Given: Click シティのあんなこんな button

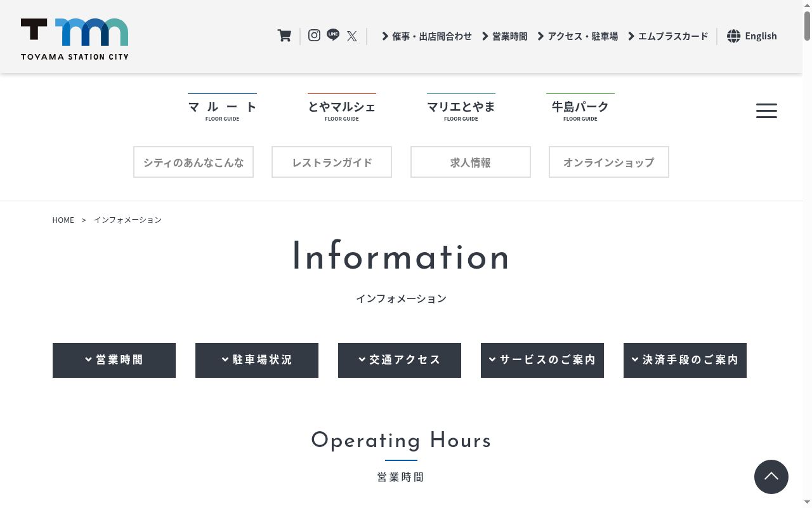Looking at the screenshot, I should click(x=193, y=162).
